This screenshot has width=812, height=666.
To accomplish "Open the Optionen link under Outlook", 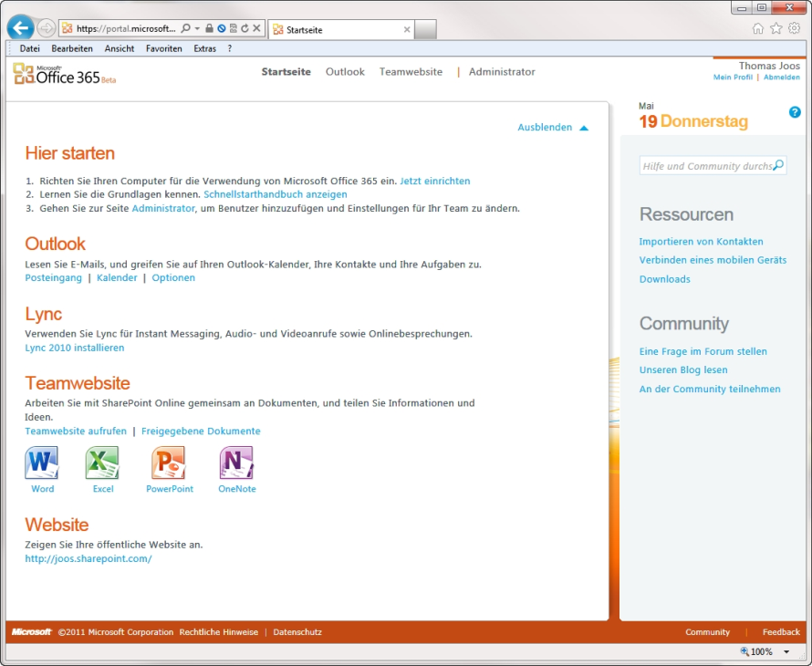I will coord(173,277).
